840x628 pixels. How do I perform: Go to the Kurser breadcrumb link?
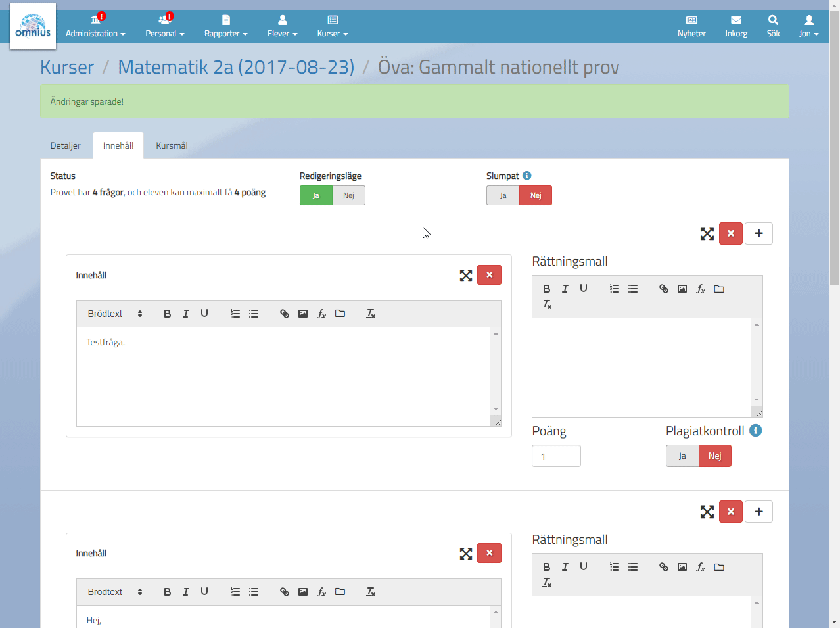[x=67, y=67]
